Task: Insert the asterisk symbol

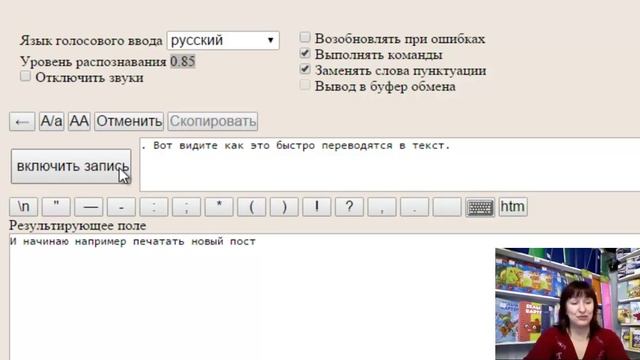Action: click(x=219, y=207)
